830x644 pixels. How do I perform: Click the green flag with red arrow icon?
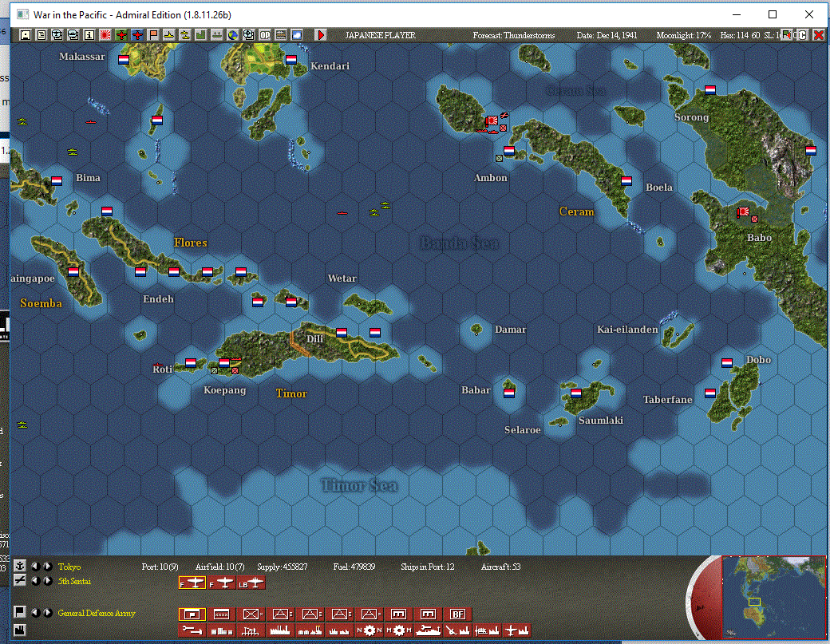click(x=787, y=35)
